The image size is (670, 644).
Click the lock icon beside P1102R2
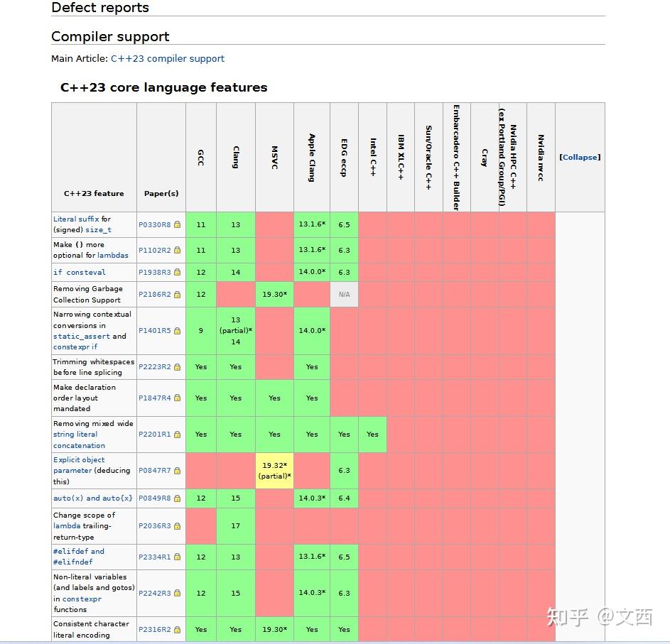click(x=177, y=250)
